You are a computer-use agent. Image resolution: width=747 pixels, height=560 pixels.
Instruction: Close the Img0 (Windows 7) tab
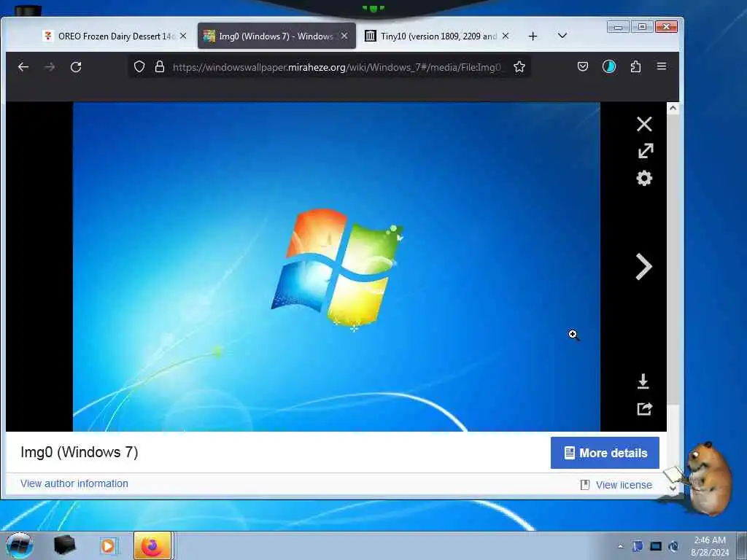[x=344, y=36]
